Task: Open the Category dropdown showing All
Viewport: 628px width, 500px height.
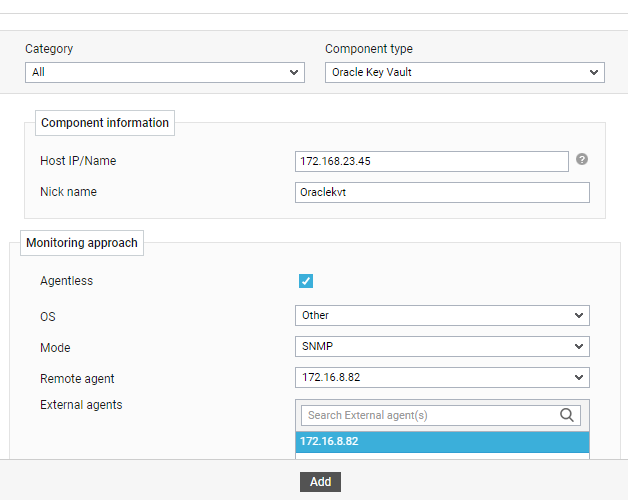Action: (164, 72)
